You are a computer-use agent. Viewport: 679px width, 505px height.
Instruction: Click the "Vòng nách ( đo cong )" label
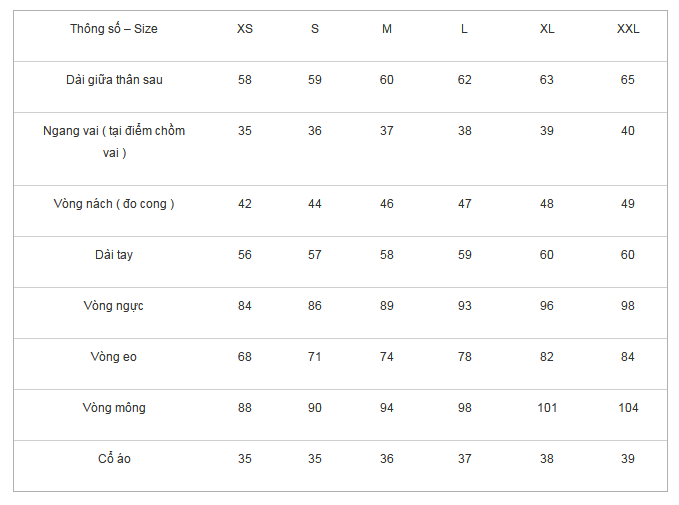(x=114, y=204)
